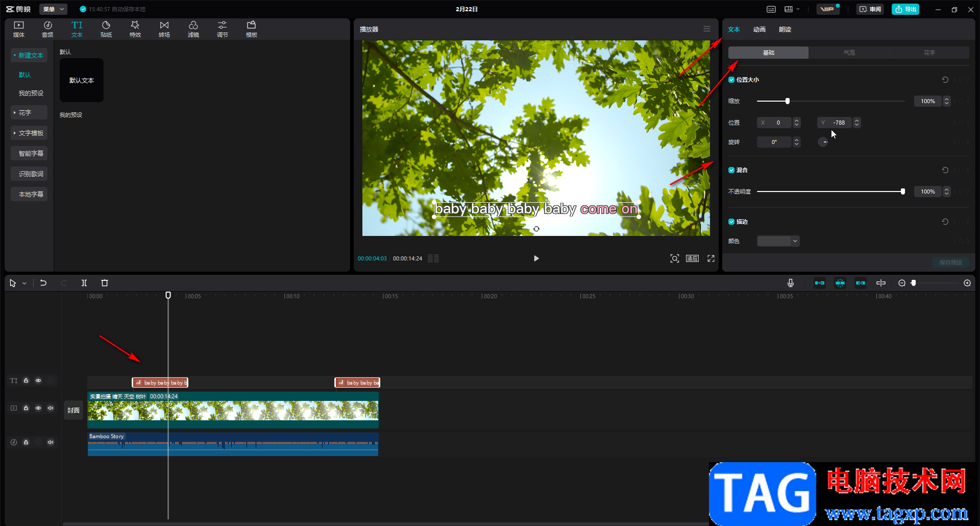
Task: Open keyboard shortcuts icon in title bar
Action: tap(771, 9)
